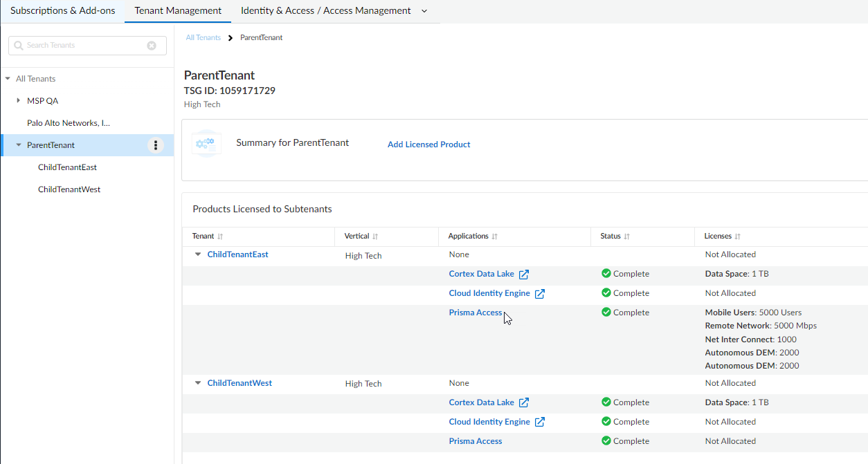Open ChildTenantEast Cortex Data Lake external link icon
Viewport: 868px width, 464px height.
[524, 274]
